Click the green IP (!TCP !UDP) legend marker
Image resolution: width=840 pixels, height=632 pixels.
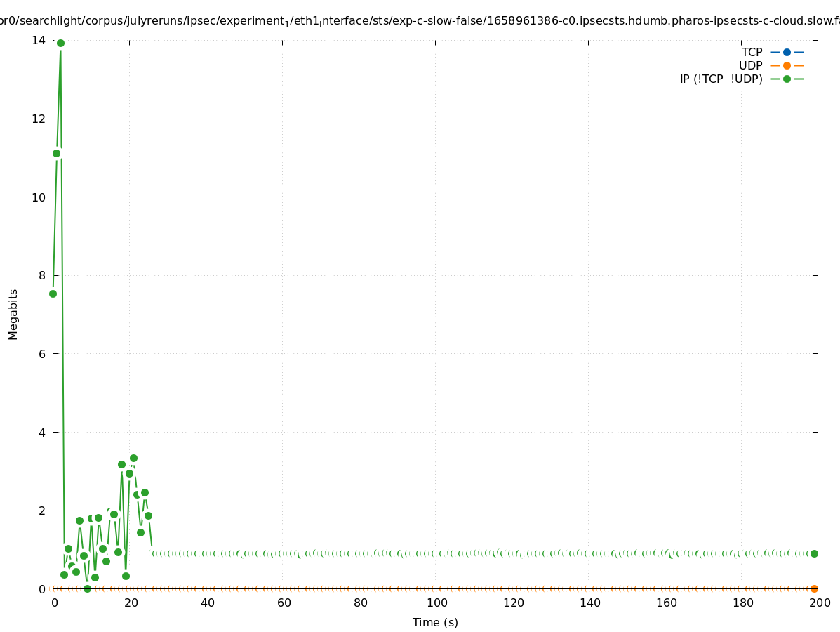point(787,79)
